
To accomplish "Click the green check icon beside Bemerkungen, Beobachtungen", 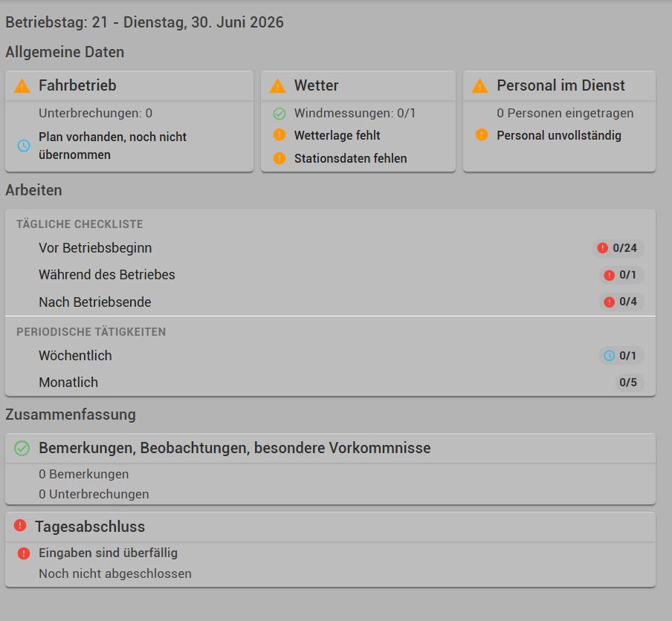I will [x=22, y=448].
